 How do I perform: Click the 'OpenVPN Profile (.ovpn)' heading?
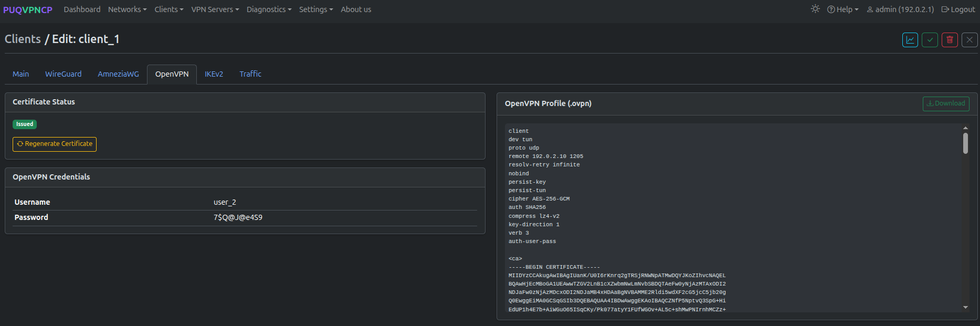548,103
